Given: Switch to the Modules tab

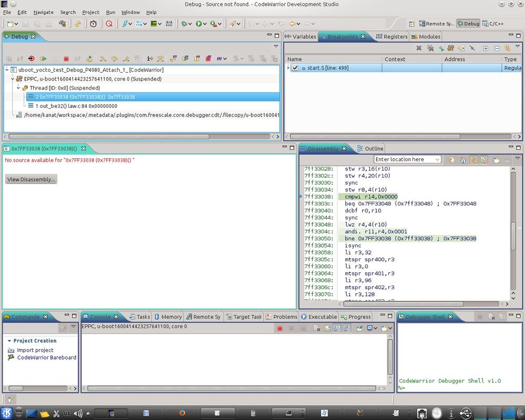Looking at the screenshot, I should coord(426,36).
